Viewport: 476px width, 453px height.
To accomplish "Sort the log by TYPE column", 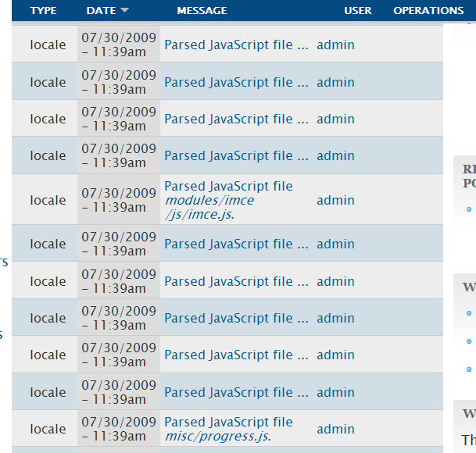I will (44, 11).
